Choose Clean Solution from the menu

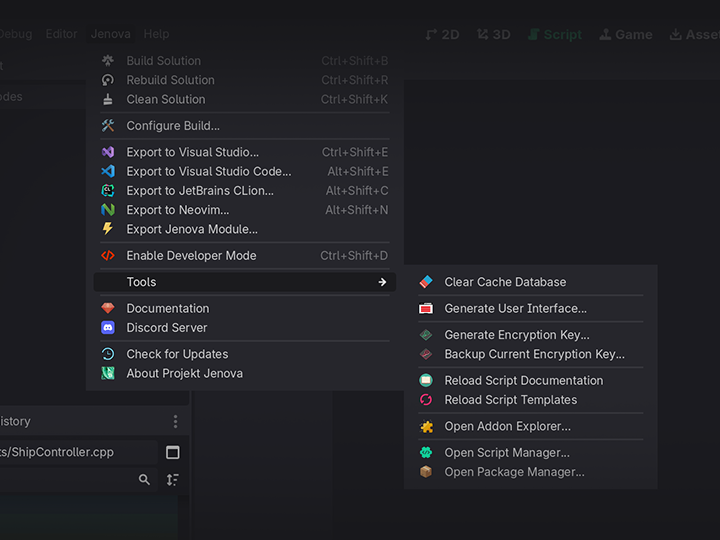click(245, 99)
